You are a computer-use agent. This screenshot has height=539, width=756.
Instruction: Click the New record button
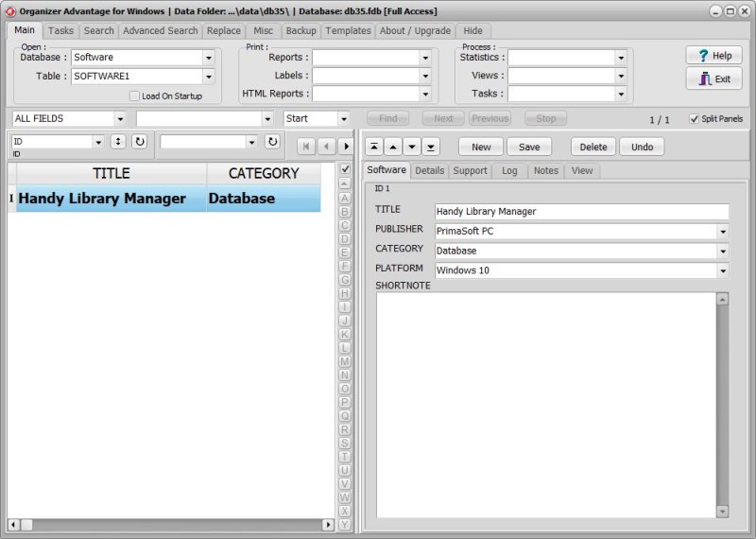(481, 148)
